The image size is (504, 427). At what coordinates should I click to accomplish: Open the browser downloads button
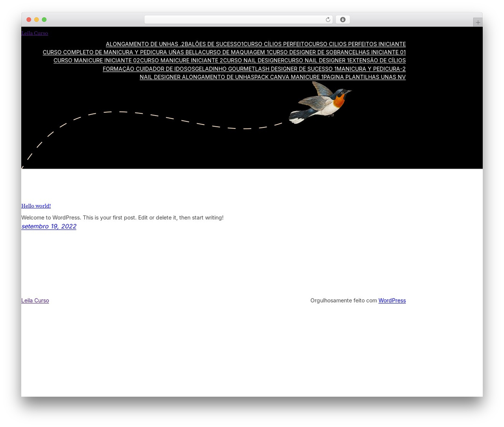pos(343,20)
